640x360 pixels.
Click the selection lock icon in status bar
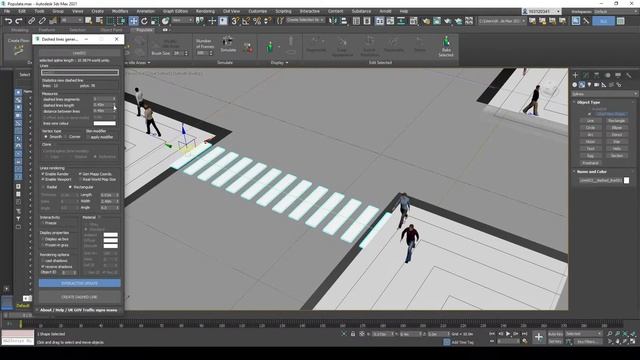pos(353,334)
